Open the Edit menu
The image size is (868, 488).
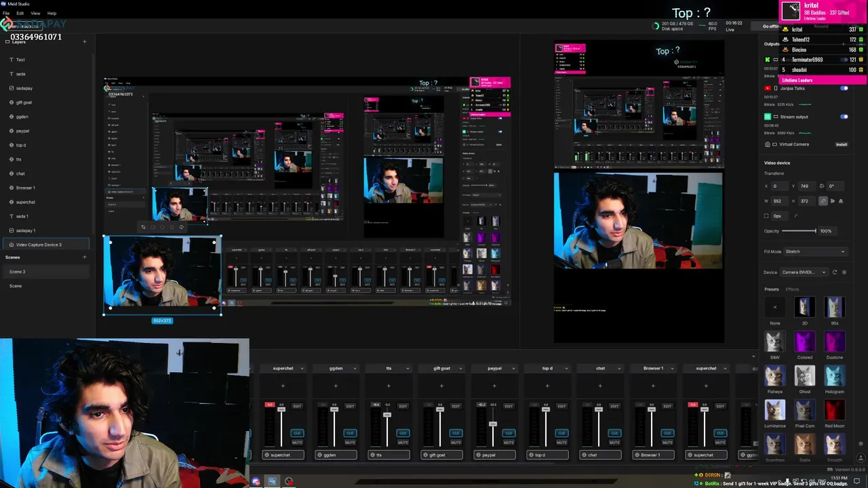20,13
